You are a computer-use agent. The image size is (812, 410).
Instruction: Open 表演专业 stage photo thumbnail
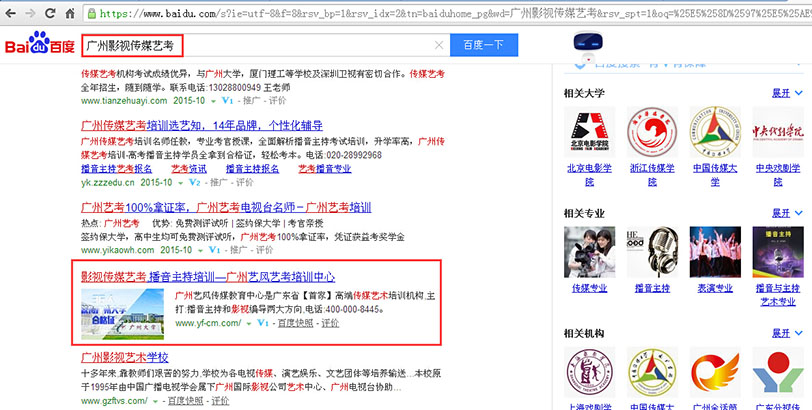pos(715,252)
